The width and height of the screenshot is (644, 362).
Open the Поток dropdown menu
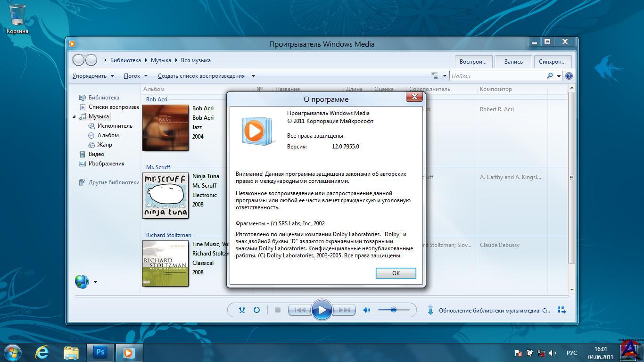click(x=135, y=76)
